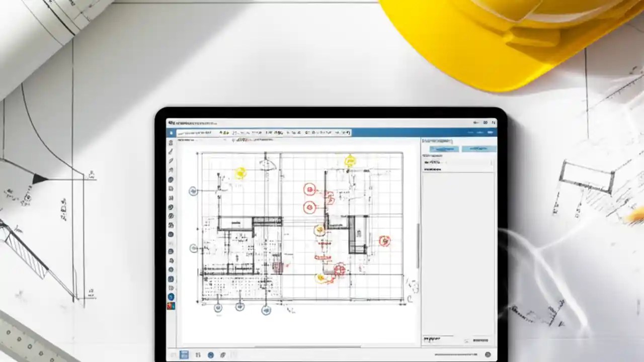This screenshot has width=644, height=362.
Task: Switch to the right tab in the side panel
Action: click(x=478, y=149)
